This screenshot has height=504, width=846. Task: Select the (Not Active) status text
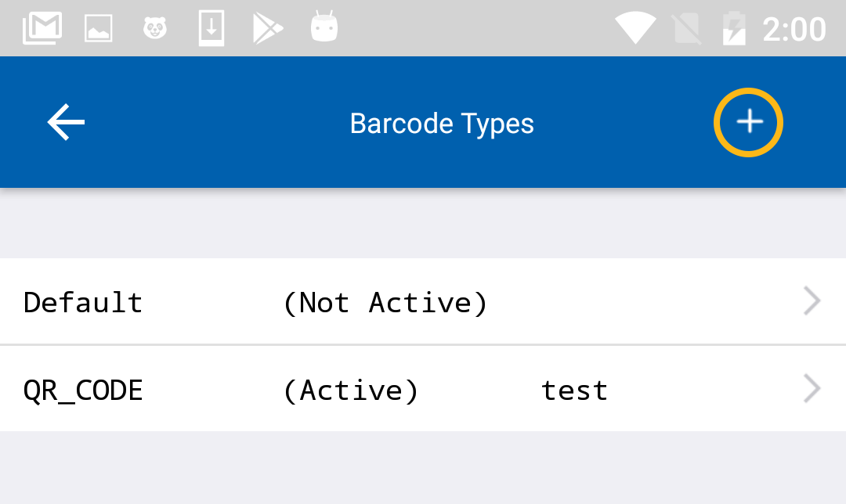(385, 302)
